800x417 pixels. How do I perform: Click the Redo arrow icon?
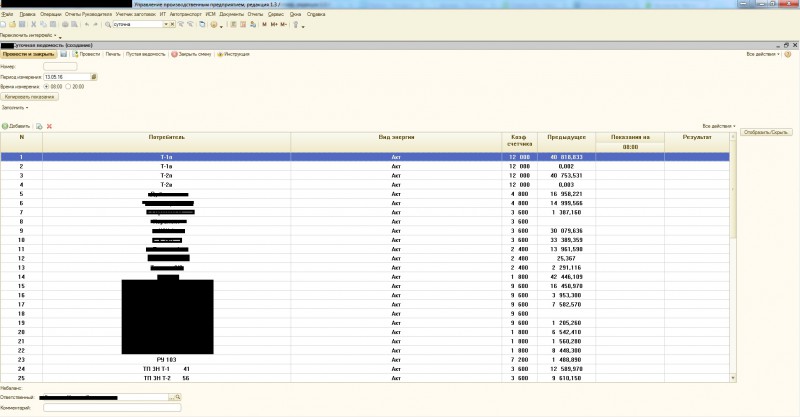click(x=95, y=24)
